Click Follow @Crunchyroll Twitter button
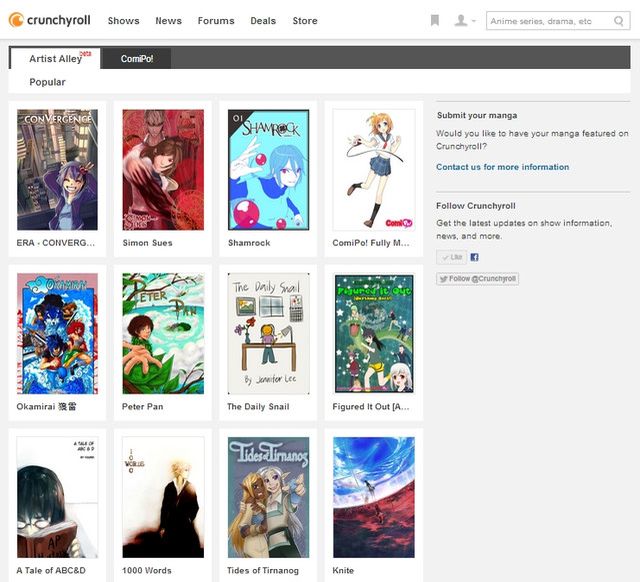This screenshot has height=582, width=640. click(478, 279)
